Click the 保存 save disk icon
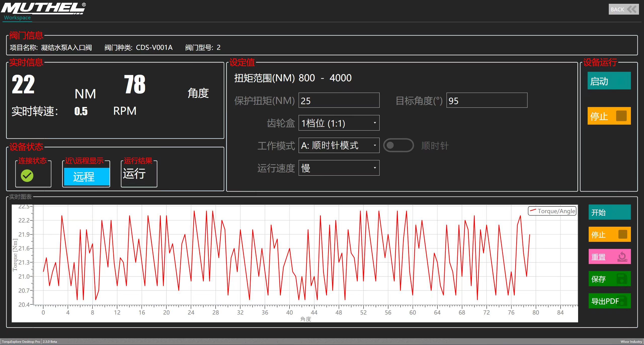This screenshot has height=345, width=644. click(x=622, y=279)
